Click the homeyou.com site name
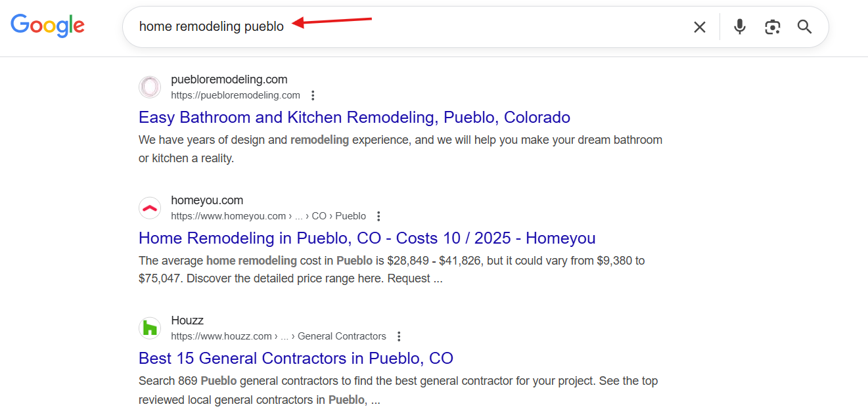 207,200
